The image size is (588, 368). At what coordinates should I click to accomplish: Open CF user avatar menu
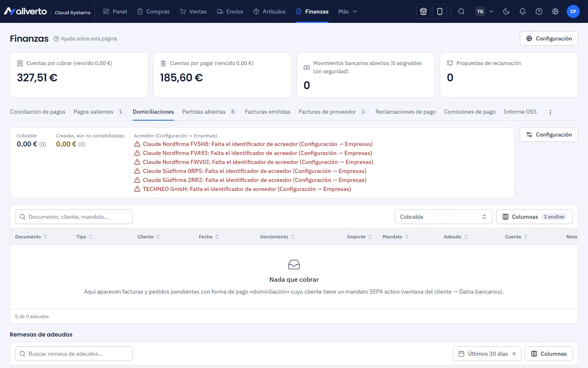[573, 11]
